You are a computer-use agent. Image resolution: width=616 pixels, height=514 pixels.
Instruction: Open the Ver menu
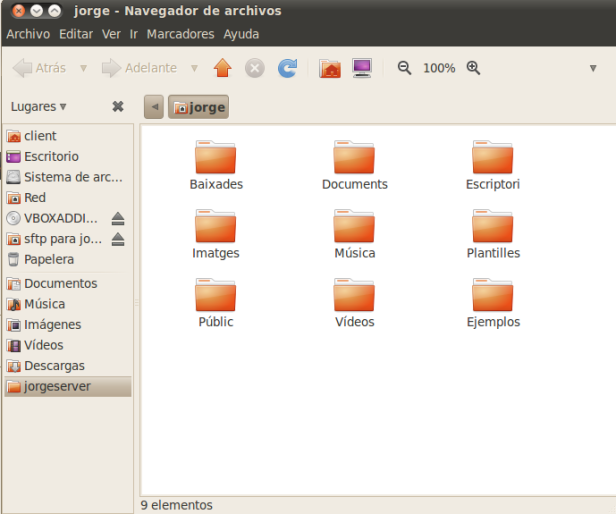point(111,34)
